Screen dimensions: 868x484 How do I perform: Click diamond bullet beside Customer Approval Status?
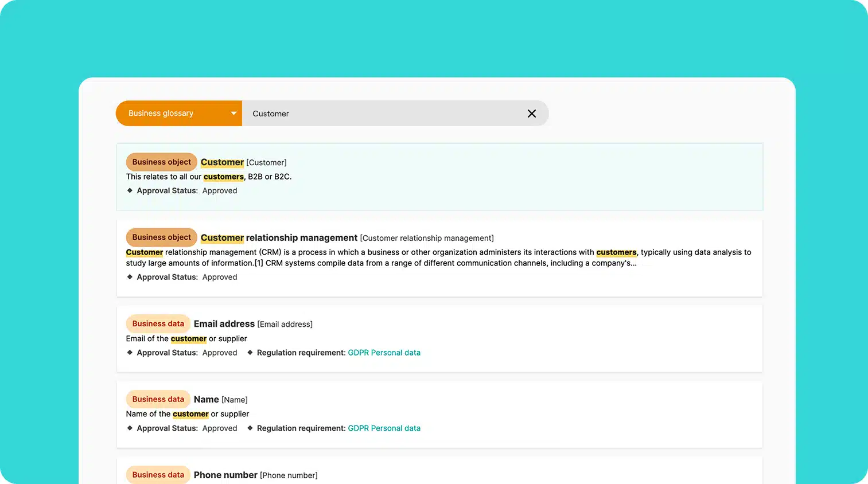pos(130,190)
